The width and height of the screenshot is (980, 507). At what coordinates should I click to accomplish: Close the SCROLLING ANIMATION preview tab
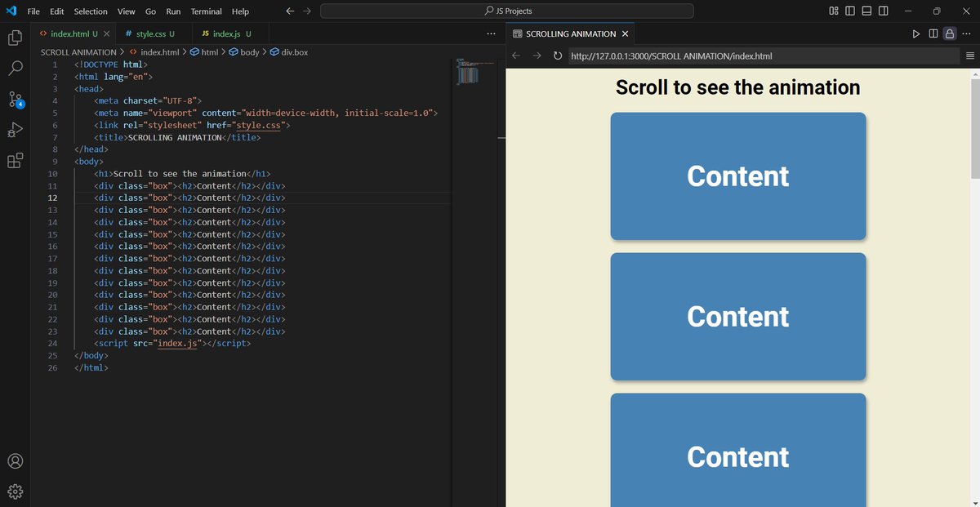pyautogui.click(x=625, y=33)
